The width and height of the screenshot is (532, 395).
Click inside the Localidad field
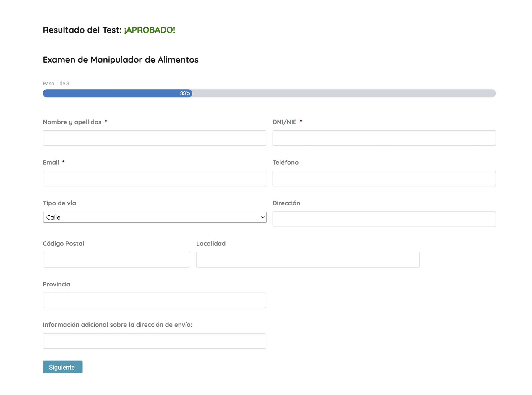(308, 260)
